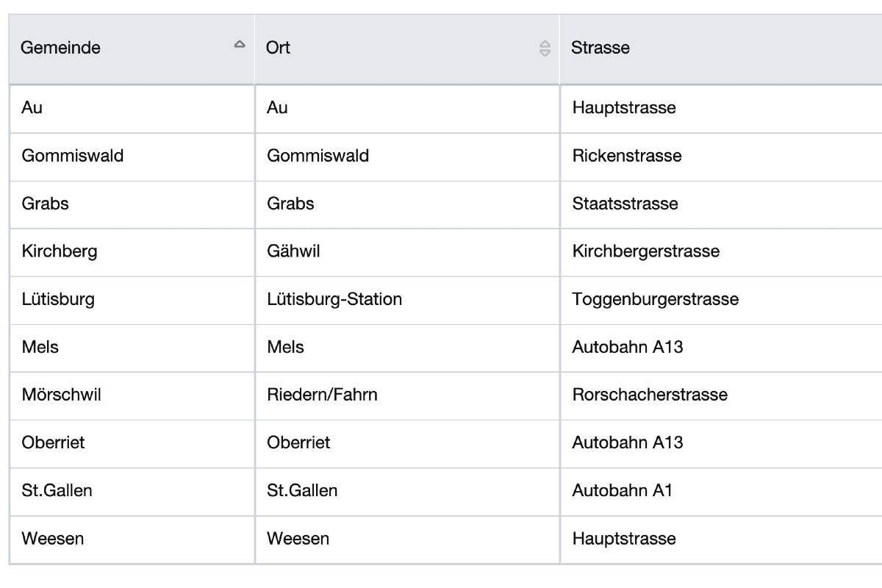Click the Rickenstrasse cell

point(627,156)
